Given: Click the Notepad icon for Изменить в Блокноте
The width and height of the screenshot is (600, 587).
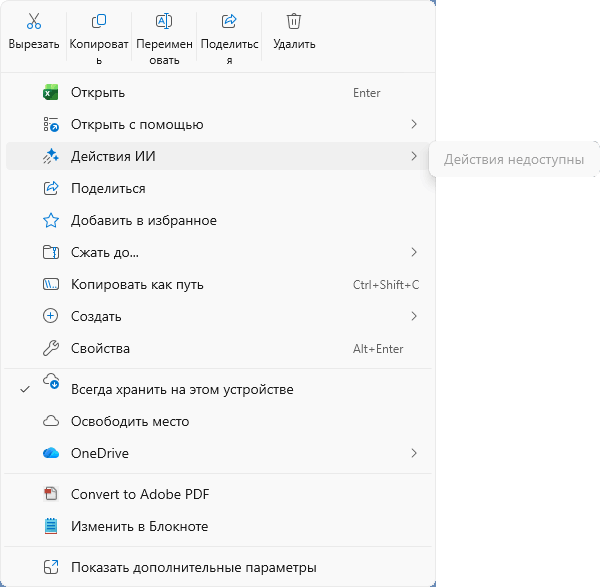Looking at the screenshot, I should pos(51,526).
